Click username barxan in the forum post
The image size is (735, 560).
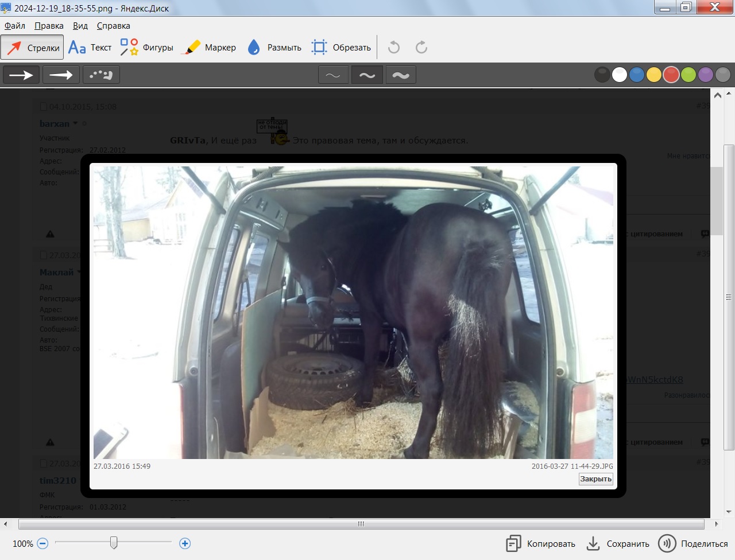click(x=54, y=123)
